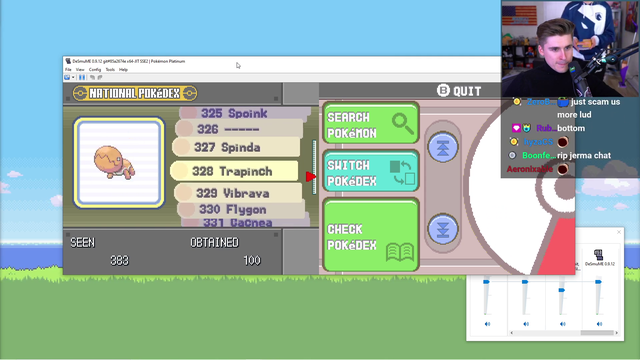This screenshot has width=640, height=360.
Task: Open the Tools menu in DeSmuME
Action: point(110,70)
